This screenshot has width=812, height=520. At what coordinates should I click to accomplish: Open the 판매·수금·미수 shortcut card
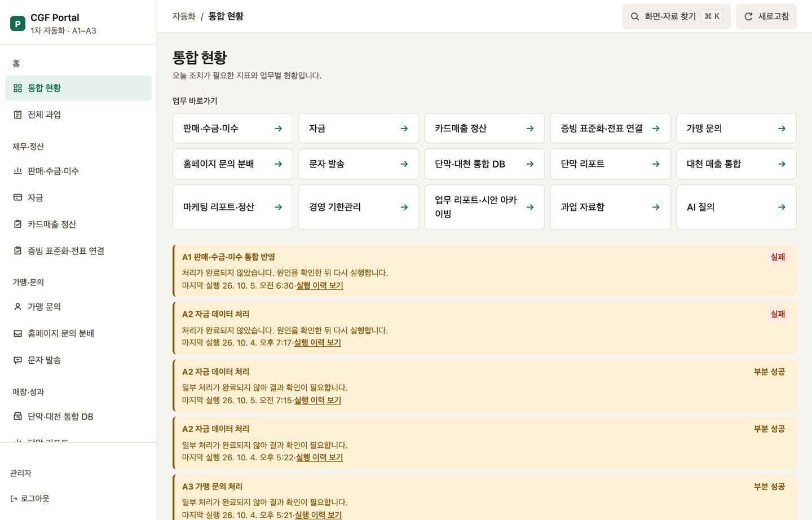tap(233, 129)
